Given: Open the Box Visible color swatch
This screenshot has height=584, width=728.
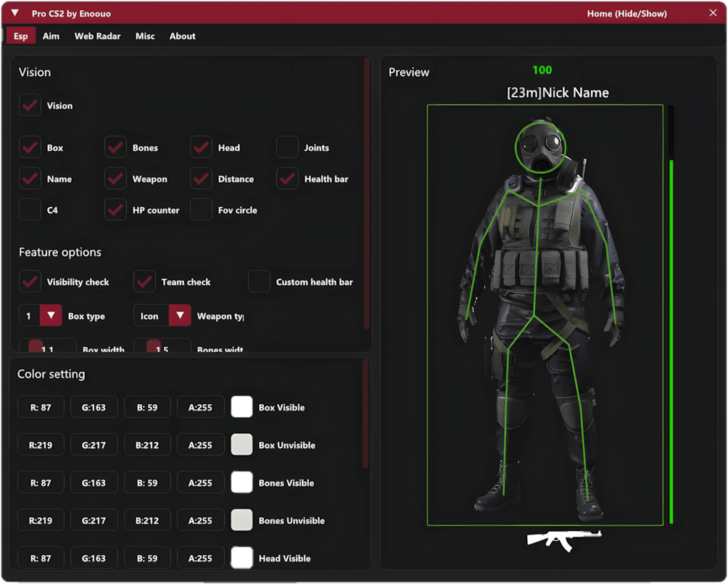Looking at the screenshot, I should point(242,407).
